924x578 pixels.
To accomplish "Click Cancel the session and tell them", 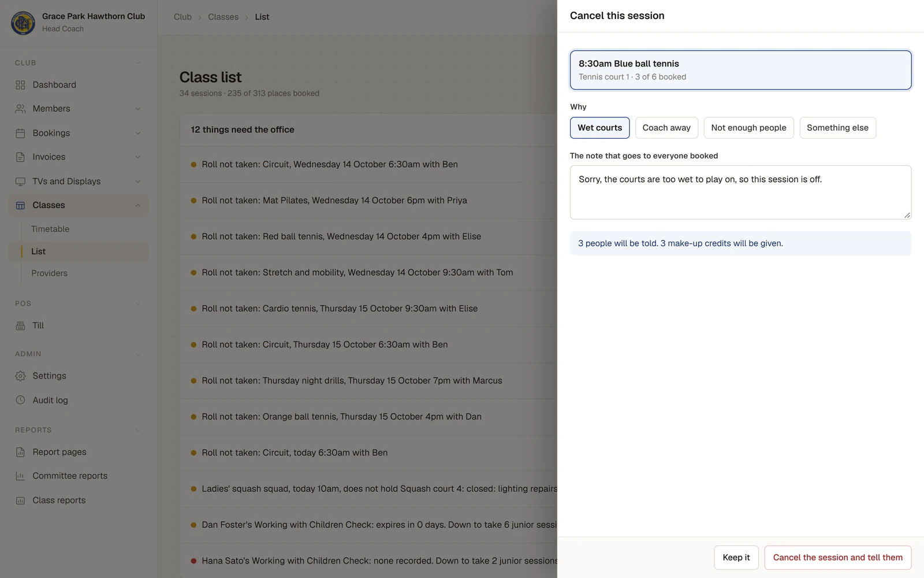I will click(x=838, y=558).
